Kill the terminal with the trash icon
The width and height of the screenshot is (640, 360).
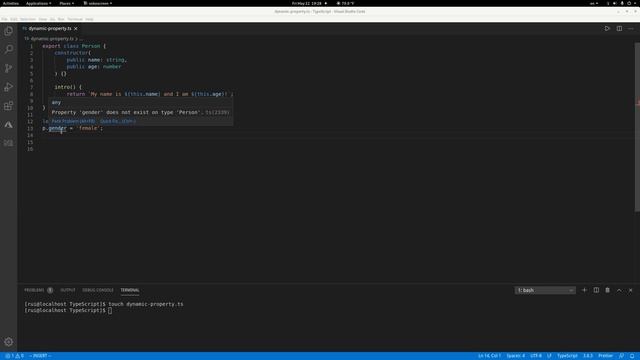(607, 290)
